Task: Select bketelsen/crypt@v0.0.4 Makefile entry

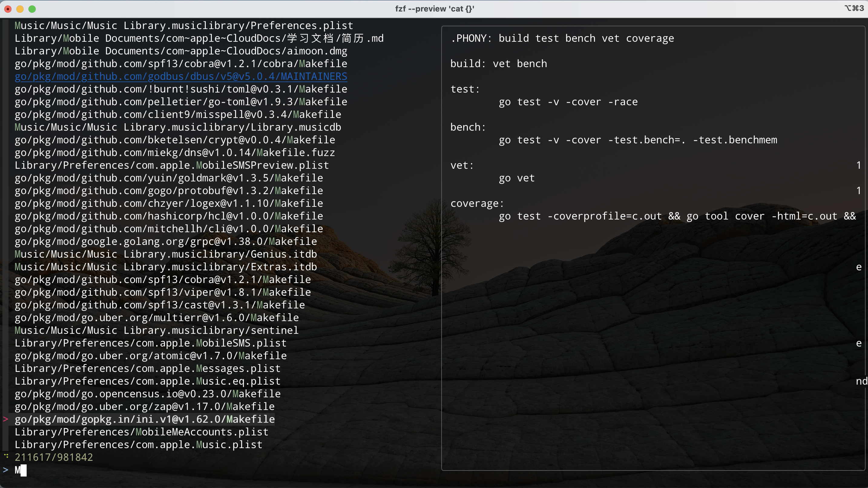Action: 175,140
